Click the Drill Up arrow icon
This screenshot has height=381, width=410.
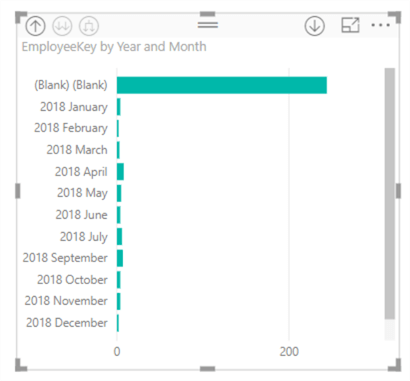35,26
